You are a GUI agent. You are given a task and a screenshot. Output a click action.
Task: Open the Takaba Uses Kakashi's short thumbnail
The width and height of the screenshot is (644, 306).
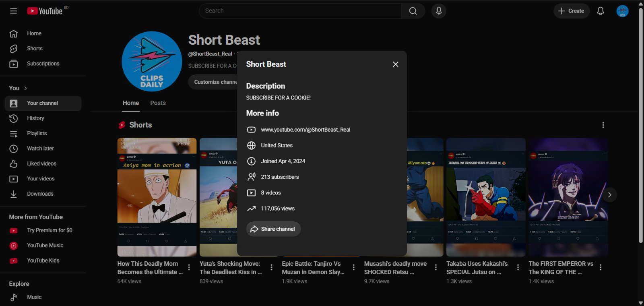486,197
